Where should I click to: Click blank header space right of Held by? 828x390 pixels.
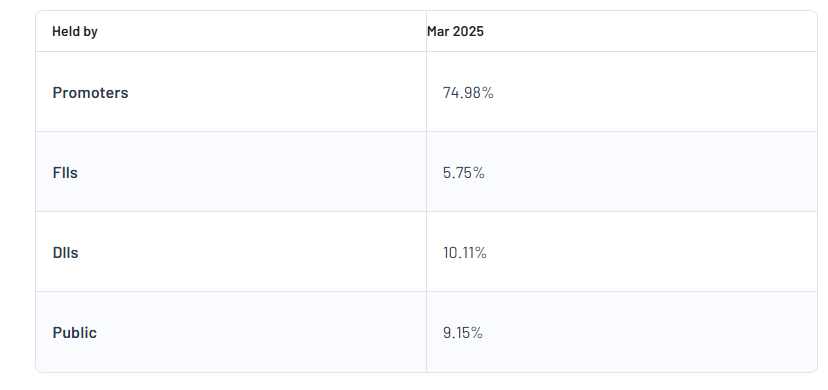pos(262,32)
